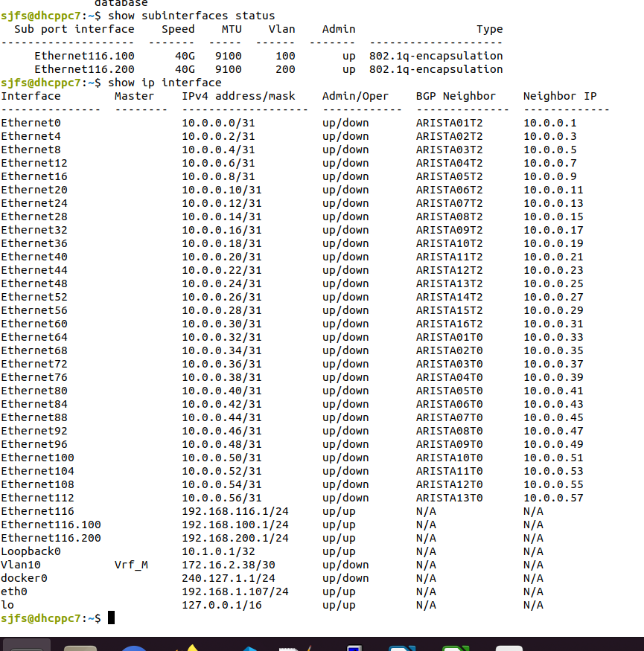Launch the blue web browser from the taskbar

(x=134, y=645)
